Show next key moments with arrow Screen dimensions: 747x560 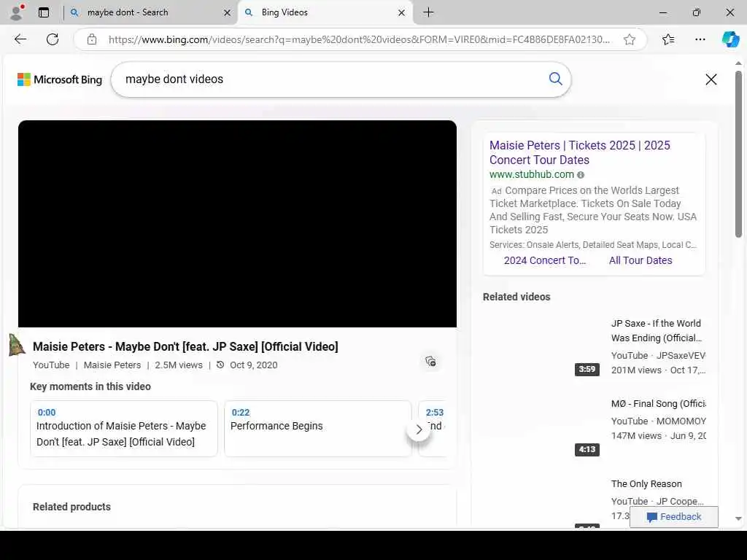[x=419, y=429]
